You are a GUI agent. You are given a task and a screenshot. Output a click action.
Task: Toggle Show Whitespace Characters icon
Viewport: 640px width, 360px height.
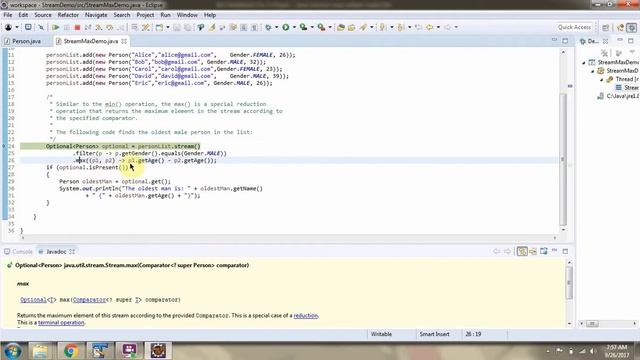255,27
